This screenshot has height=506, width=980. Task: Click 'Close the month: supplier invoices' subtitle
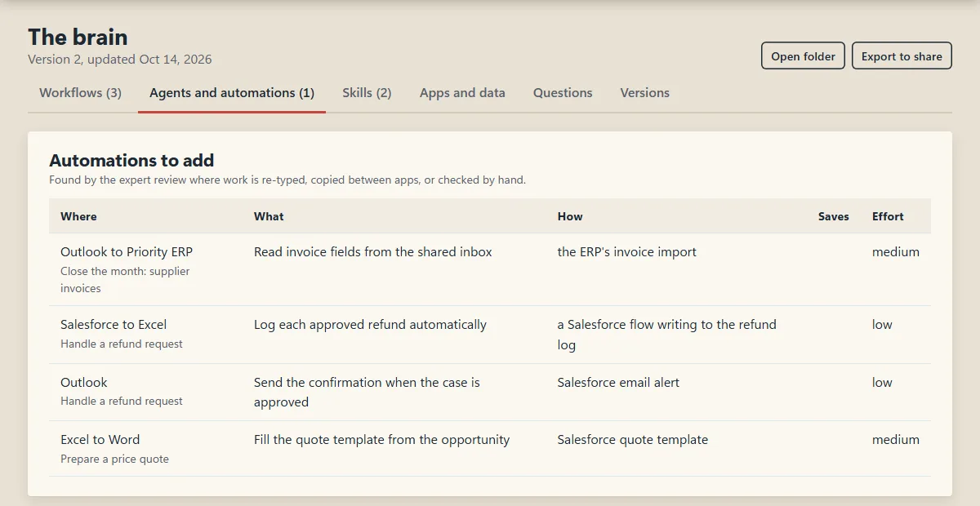(125, 279)
